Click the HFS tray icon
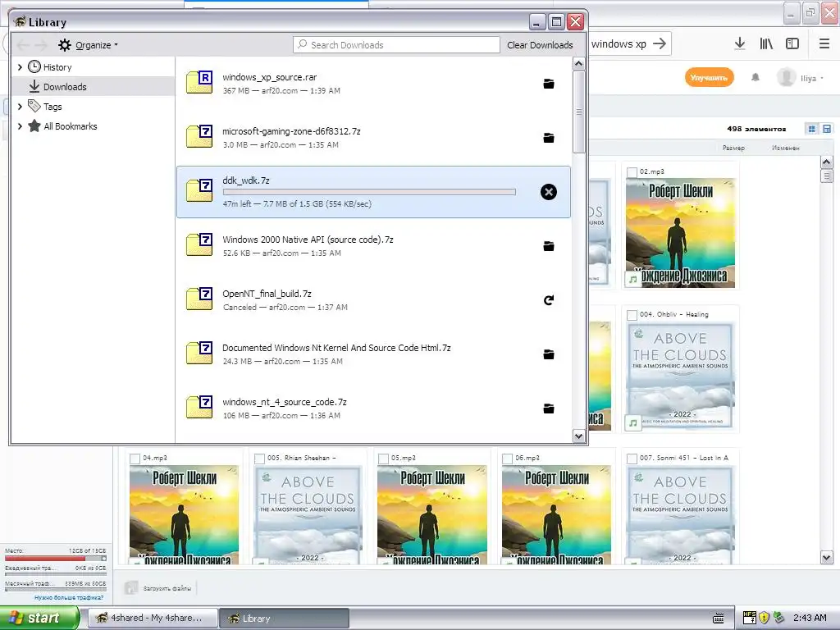This screenshot has height=630, width=840. [750, 618]
